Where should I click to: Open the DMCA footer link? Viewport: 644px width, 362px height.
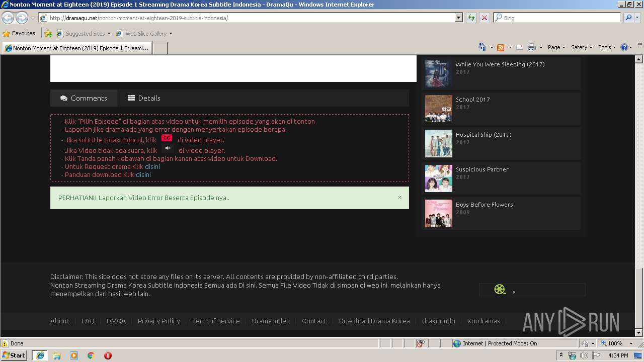[116, 321]
